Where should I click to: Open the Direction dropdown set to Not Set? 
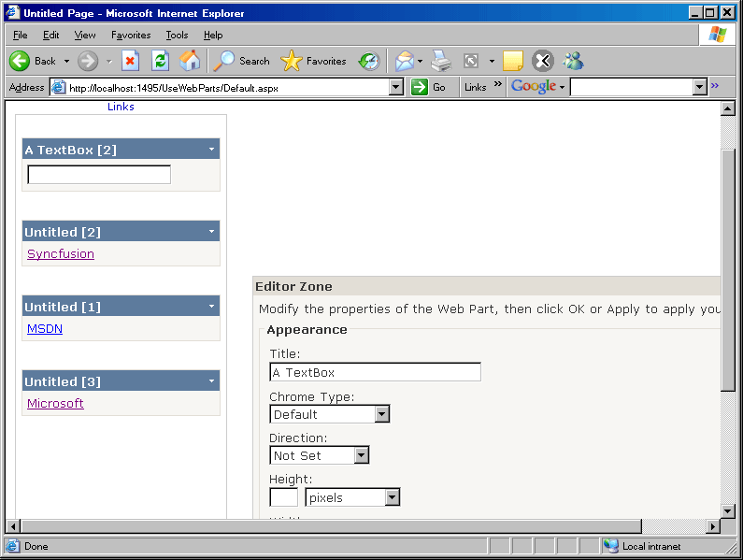tap(361, 455)
